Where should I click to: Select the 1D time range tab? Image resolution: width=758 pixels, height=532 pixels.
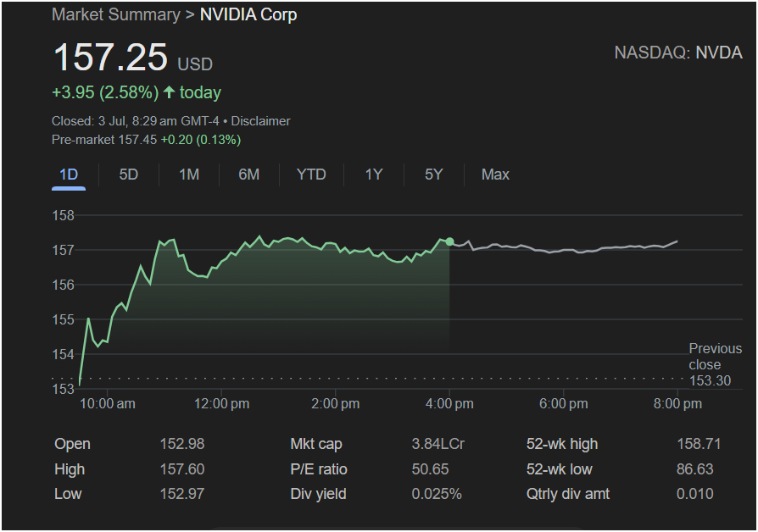coord(69,175)
